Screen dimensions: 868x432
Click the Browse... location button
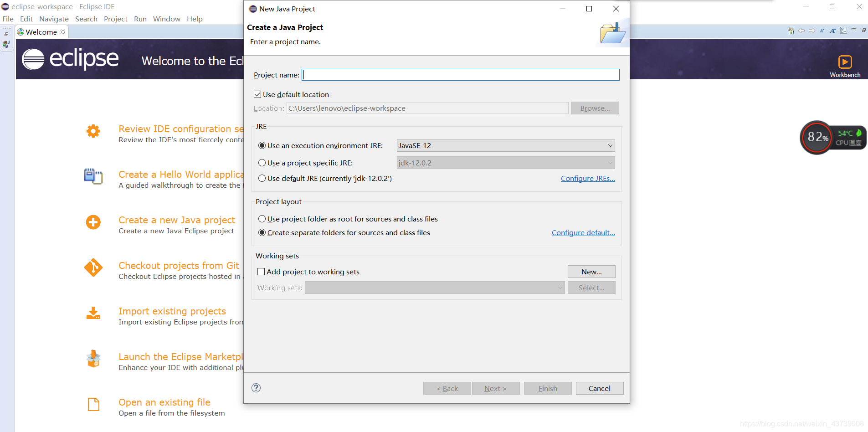click(595, 108)
